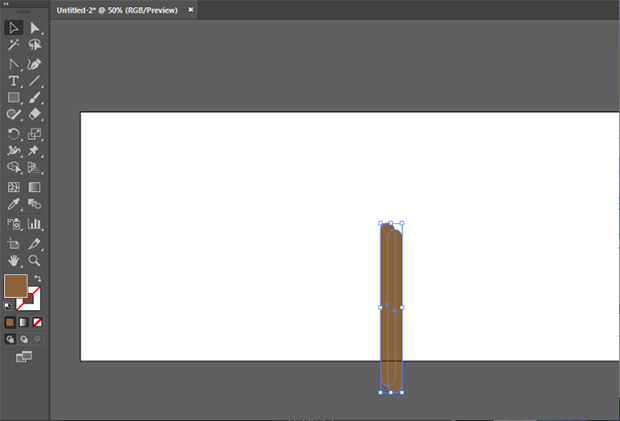The width and height of the screenshot is (620, 421).
Task: Click the brown Fill color swatch
Action: point(15,285)
